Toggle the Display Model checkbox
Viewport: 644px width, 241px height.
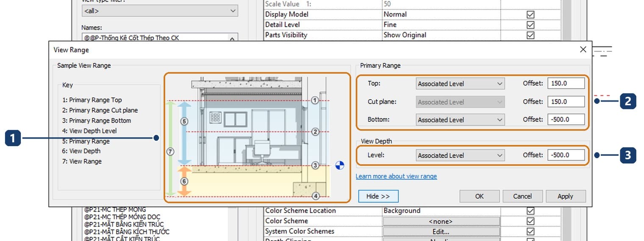[x=530, y=14]
